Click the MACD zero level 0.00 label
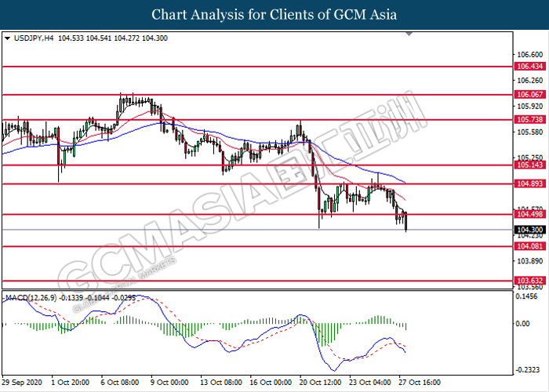 pyautogui.click(x=523, y=324)
